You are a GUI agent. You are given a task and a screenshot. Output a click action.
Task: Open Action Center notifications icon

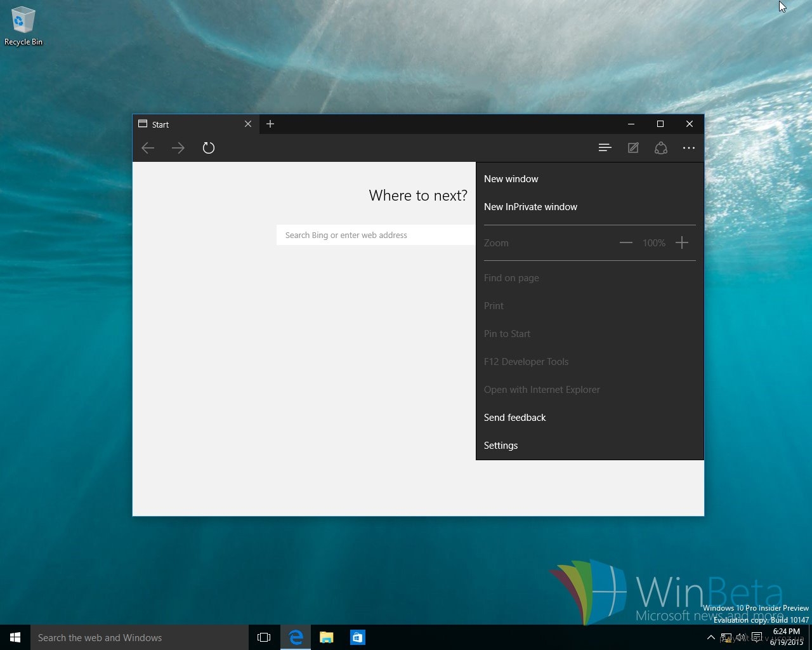point(757,637)
